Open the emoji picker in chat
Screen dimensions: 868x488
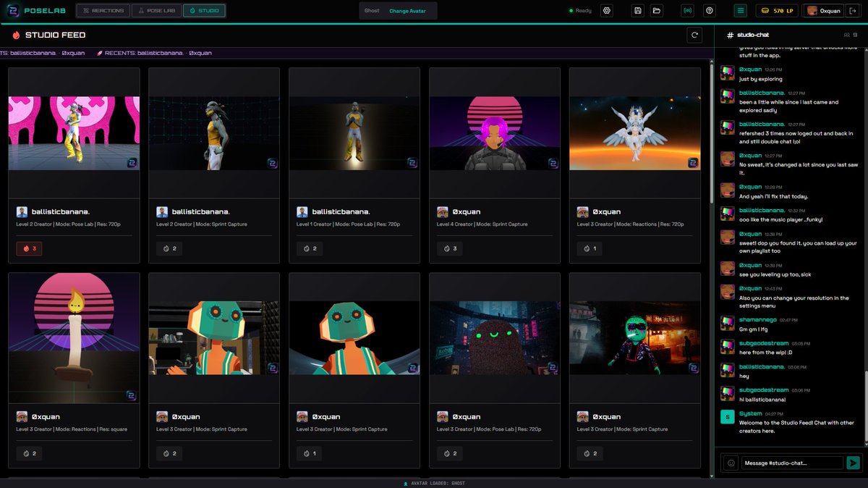(x=731, y=463)
